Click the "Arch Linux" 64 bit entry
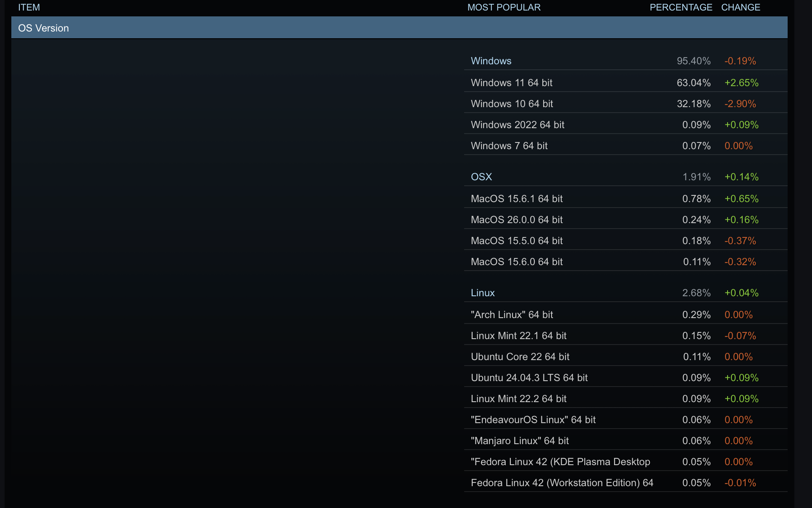The image size is (812, 508). [512, 315]
